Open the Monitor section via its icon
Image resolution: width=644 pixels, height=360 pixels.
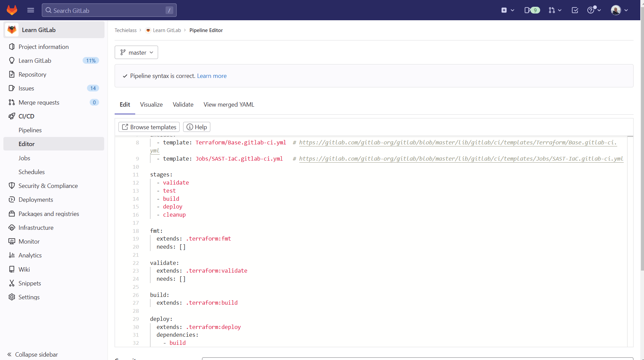click(x=12, y=241)
